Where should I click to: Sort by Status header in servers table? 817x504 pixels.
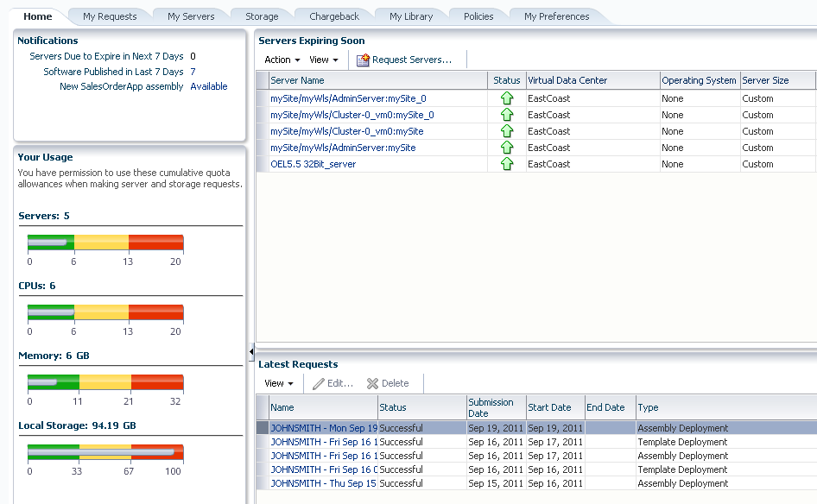click(506, 80)
